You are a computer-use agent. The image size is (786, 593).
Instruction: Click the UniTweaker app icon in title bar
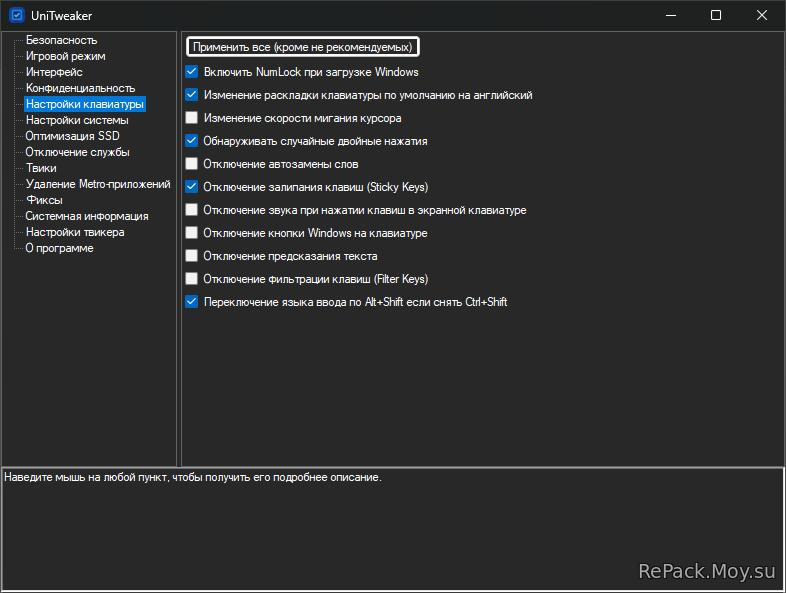[17, 15]
